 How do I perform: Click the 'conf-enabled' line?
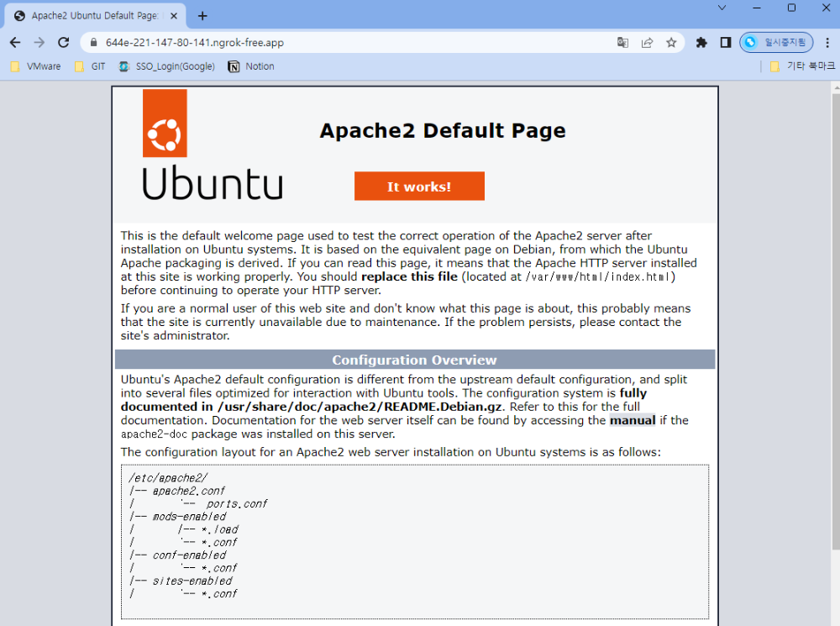[189, 555]
